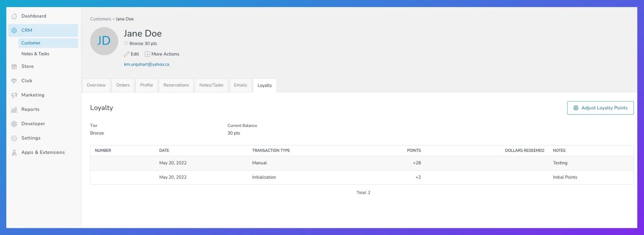Click the Jane Doe name heading
Image resolution: width=644 pixels, height=235 pixels.
[x=143, y=33]
